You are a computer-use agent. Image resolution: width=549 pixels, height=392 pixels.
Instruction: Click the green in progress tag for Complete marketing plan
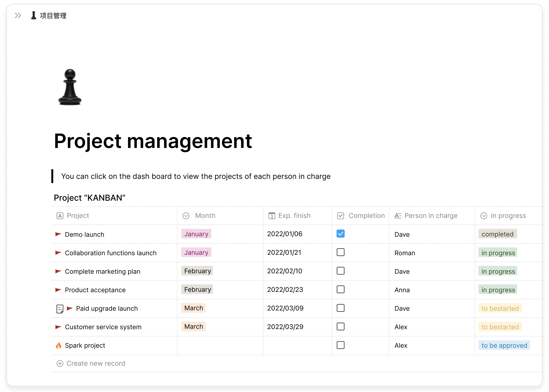(498, 271)
